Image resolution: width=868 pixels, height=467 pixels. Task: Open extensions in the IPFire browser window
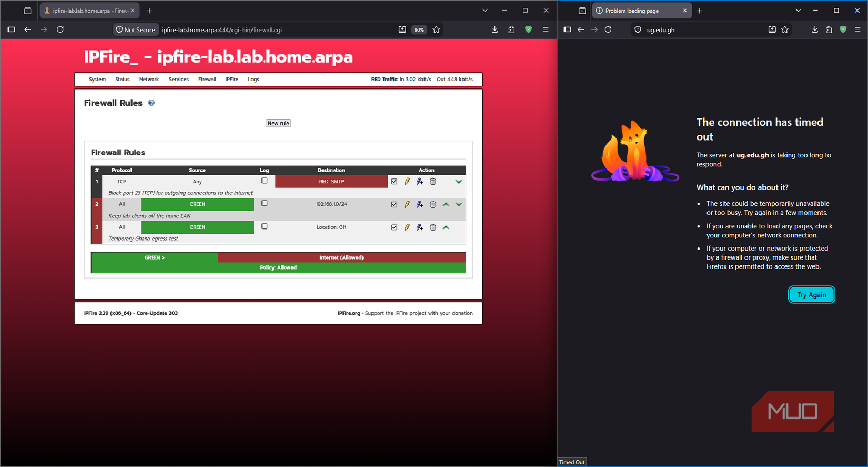point(511,29)
